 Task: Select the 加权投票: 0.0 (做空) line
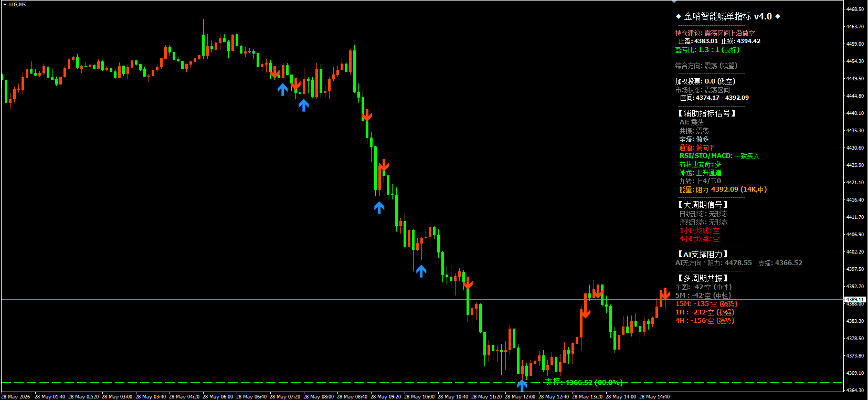(705, 81)
